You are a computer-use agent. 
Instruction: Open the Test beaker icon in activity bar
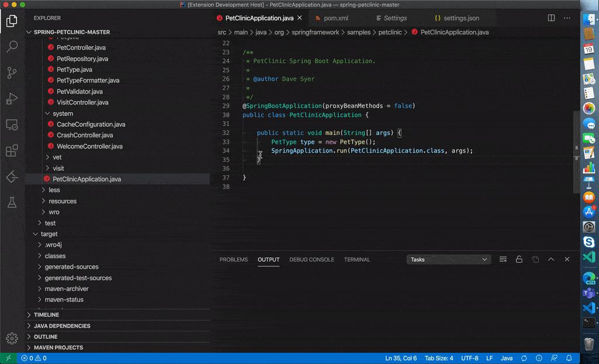coord(12,202)
